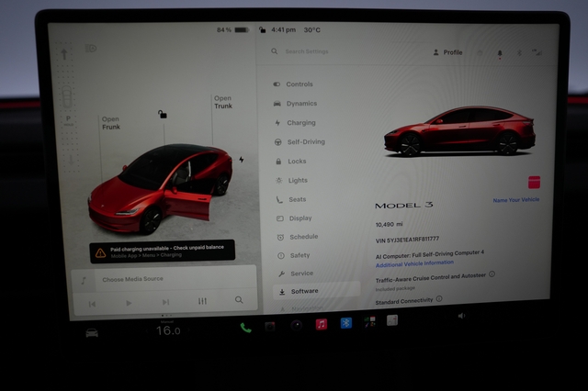Viewport: 588px width, 391px height.
Task: Decrease temperature with the left arrow
Action: coord(147,331)
